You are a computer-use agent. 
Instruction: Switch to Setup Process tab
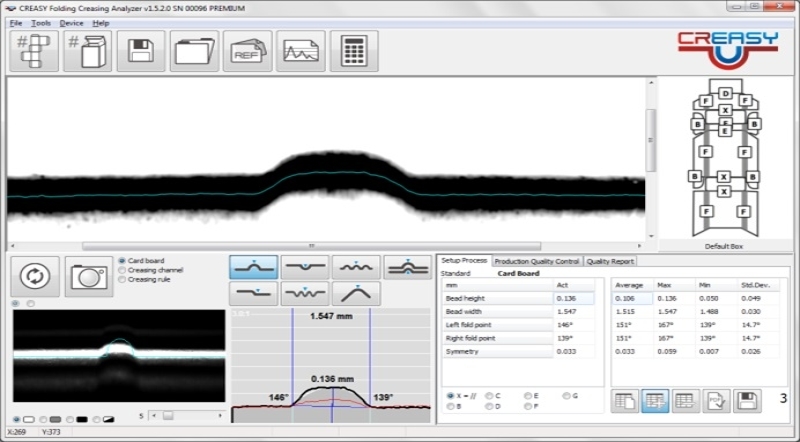(x=464, y=260)
